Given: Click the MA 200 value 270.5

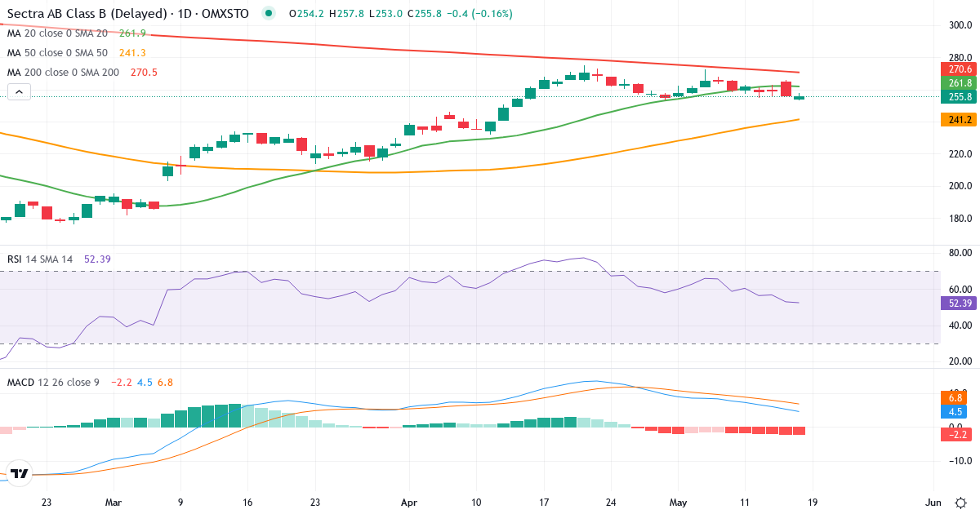Looking at the screenshot, I should pos(144,73).
